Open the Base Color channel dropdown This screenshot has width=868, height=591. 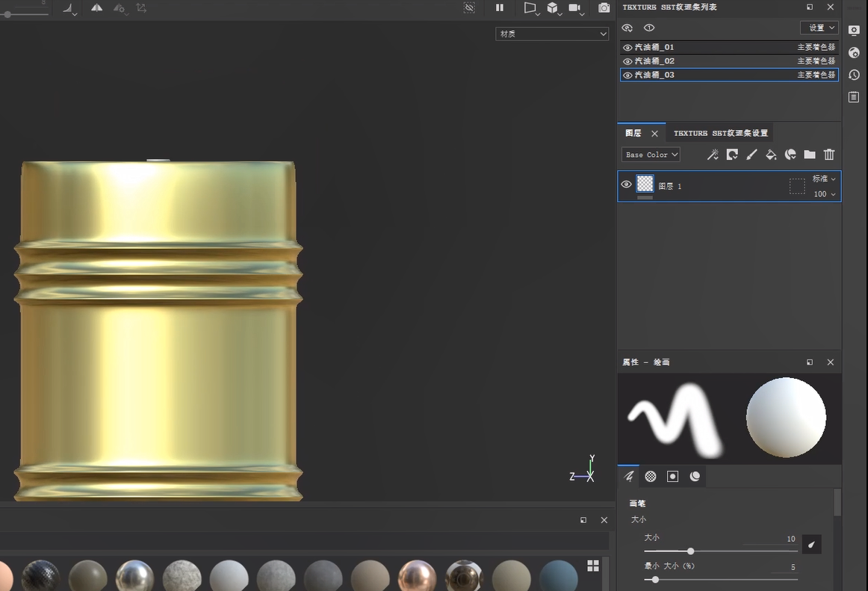(x=651, y=155)
